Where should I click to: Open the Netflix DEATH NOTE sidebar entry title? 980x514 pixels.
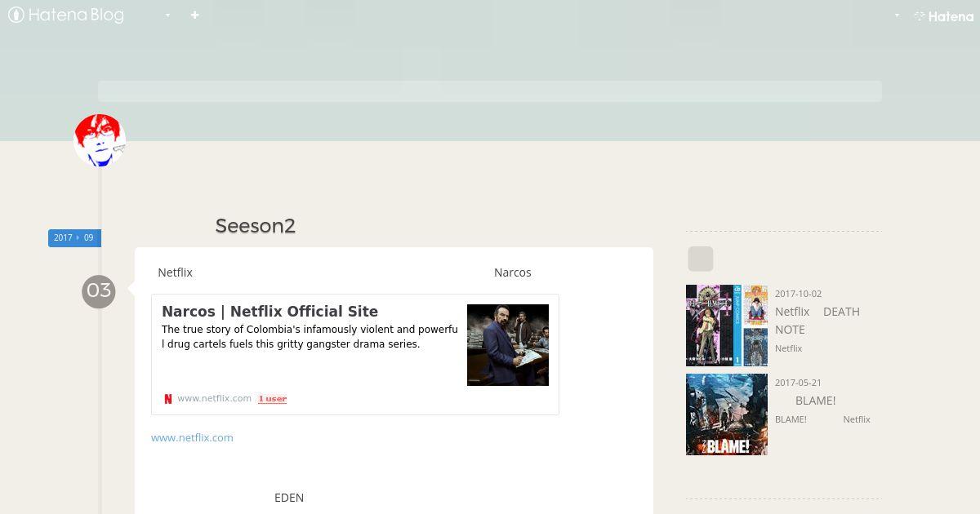click(817, 320)
